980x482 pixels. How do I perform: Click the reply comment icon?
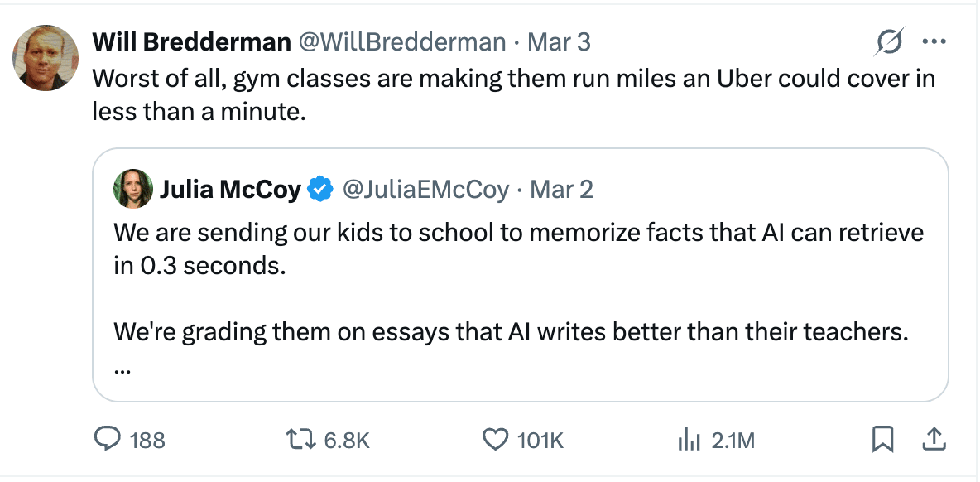pyautogui.click(x=108, y=440)
